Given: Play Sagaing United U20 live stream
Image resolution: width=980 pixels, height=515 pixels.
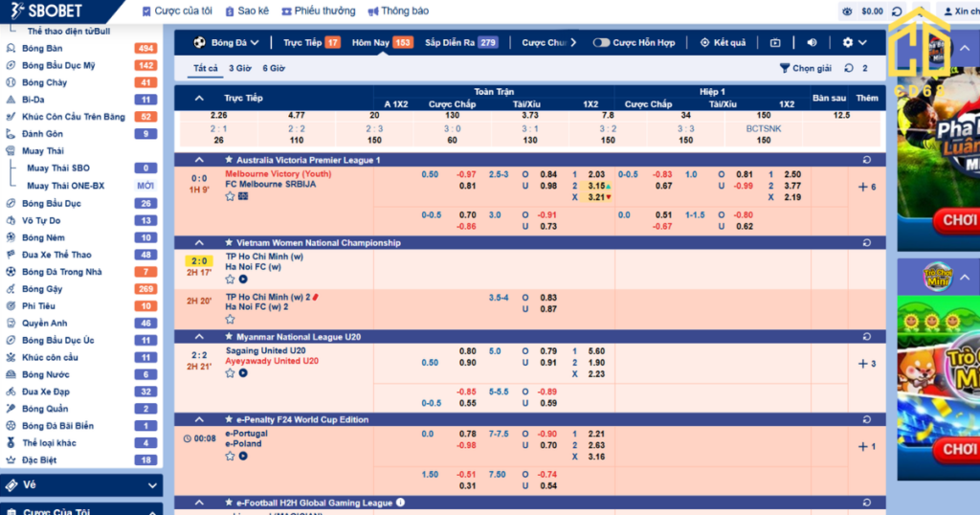Looking at the screenshot, I should click(243, 373).
